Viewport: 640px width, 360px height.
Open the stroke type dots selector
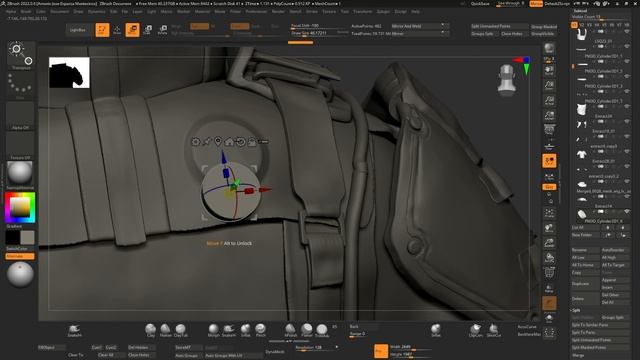click(x=20, y=86)
